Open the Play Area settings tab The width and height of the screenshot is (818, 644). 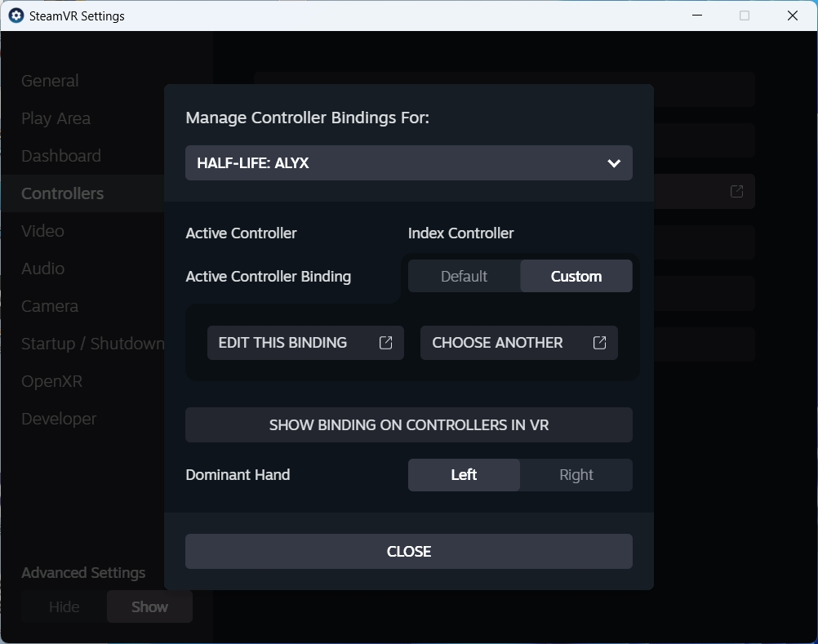[56, 118]
